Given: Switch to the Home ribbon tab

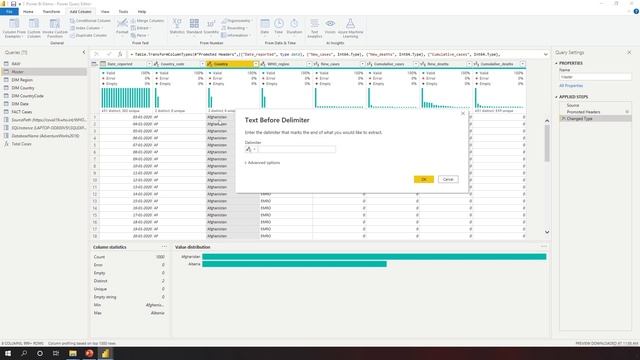Looking at the screenshot, I should click(x=28, y=12).
